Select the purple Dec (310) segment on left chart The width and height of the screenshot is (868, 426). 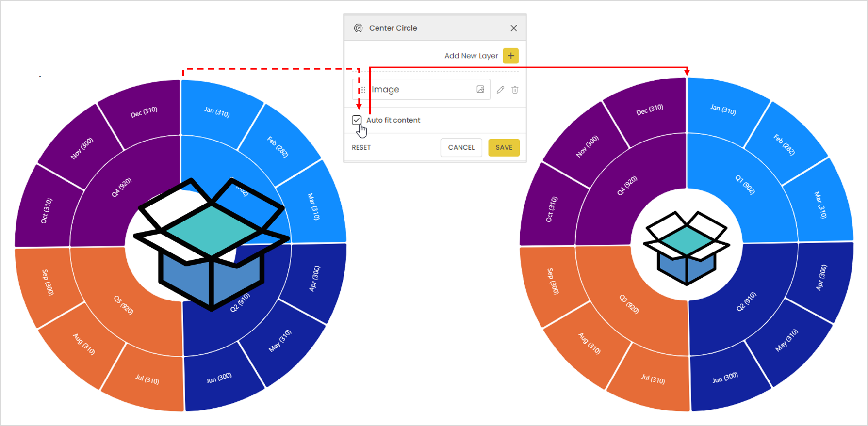(x=144, y=112)
